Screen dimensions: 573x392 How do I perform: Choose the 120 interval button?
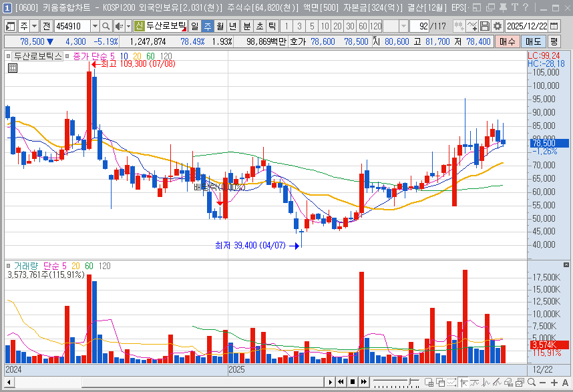(x=376, y=26)
